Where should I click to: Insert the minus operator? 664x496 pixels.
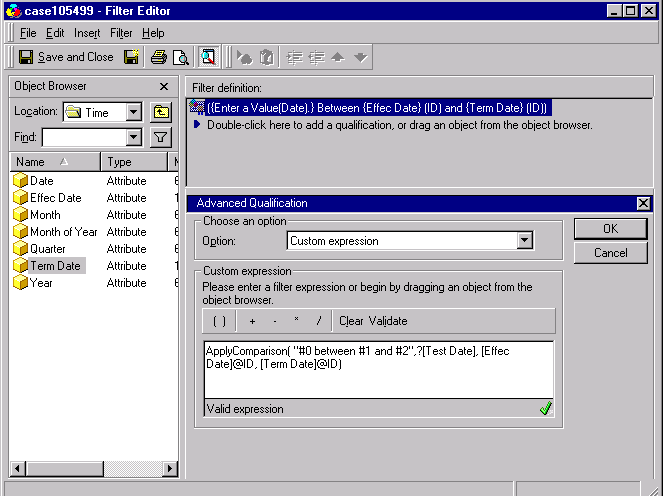tap(275, 321)
